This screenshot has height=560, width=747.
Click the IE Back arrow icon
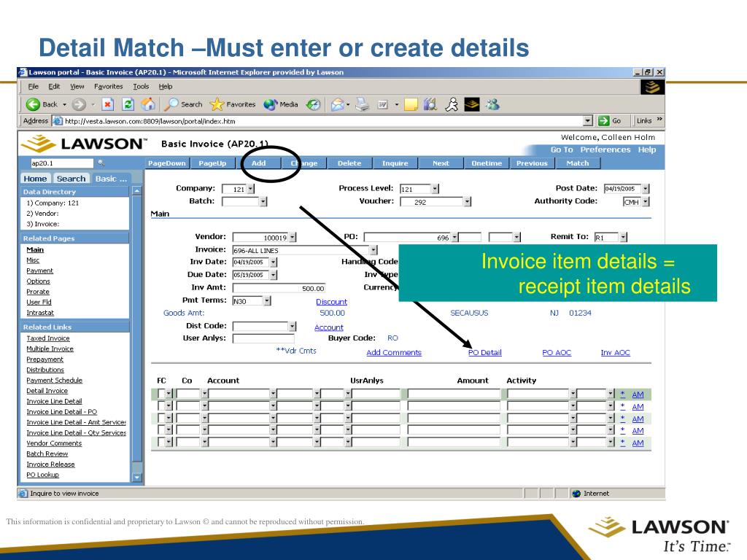pyautogui.click(x=33, y=104)
